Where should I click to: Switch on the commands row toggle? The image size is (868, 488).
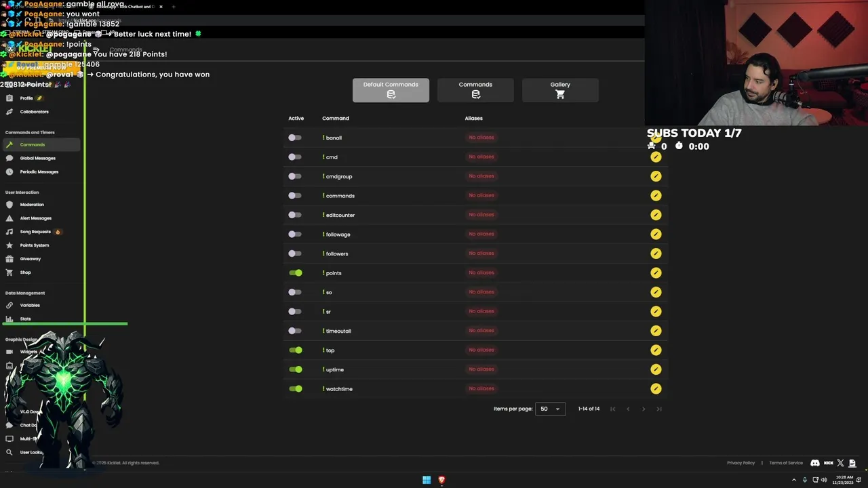coord(295,195)
